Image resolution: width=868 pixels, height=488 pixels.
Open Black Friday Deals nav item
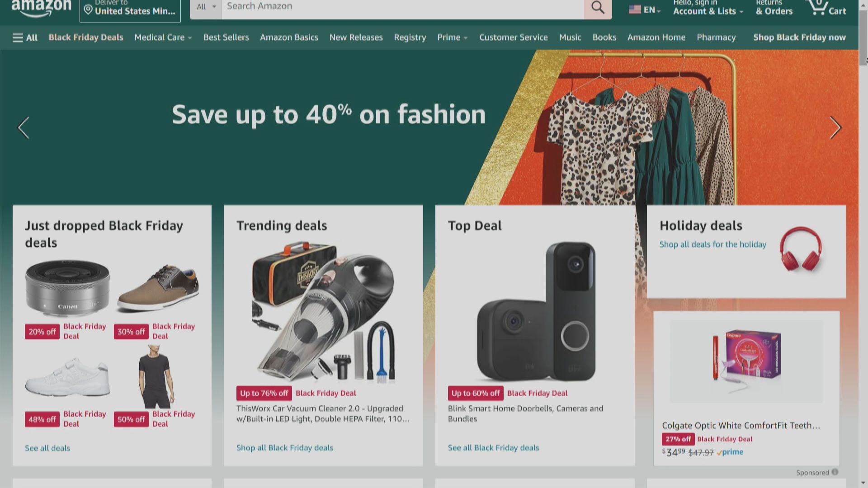[86, 38]
